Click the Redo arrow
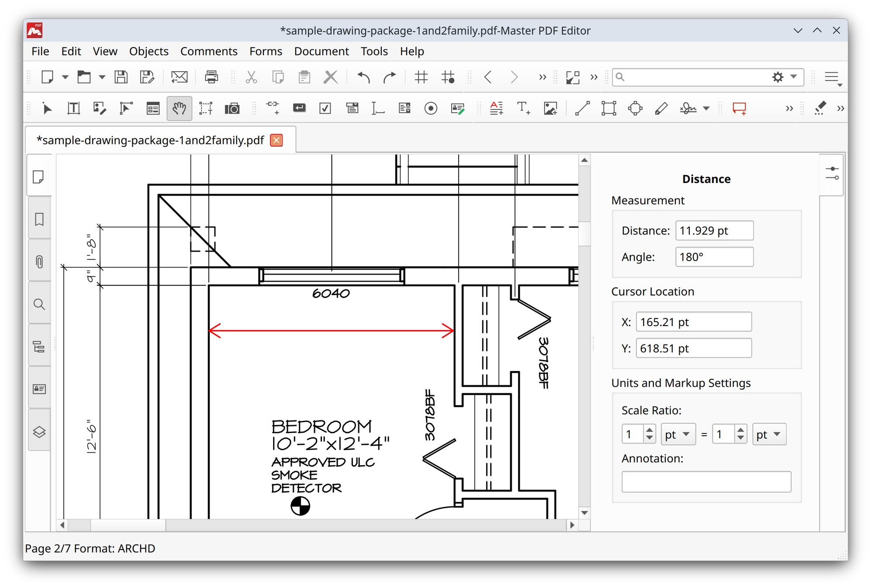Image resolution: width=871 pixels, height=588 pixels. [x=389, y=77]
